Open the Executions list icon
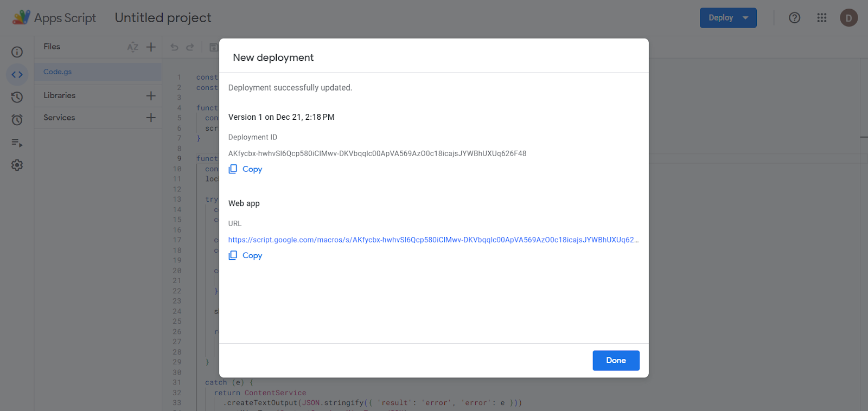Screen dimensions: 868x411 [17, 143]
